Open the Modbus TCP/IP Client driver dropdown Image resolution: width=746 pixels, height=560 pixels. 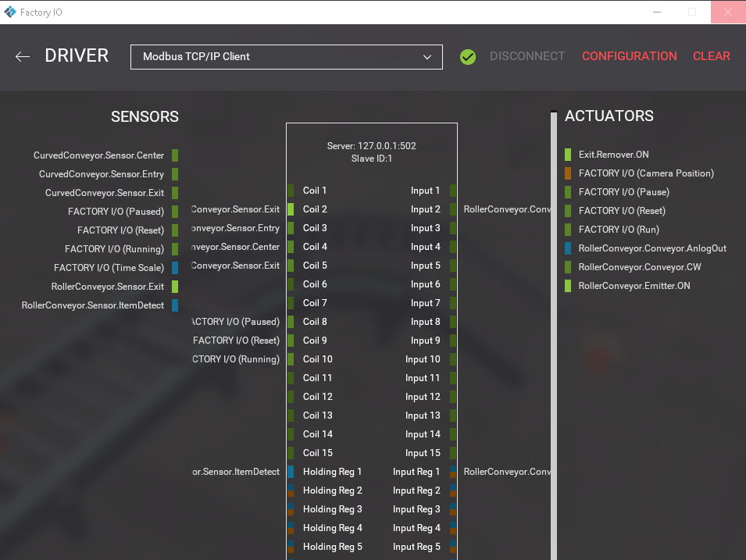point(287,56)
